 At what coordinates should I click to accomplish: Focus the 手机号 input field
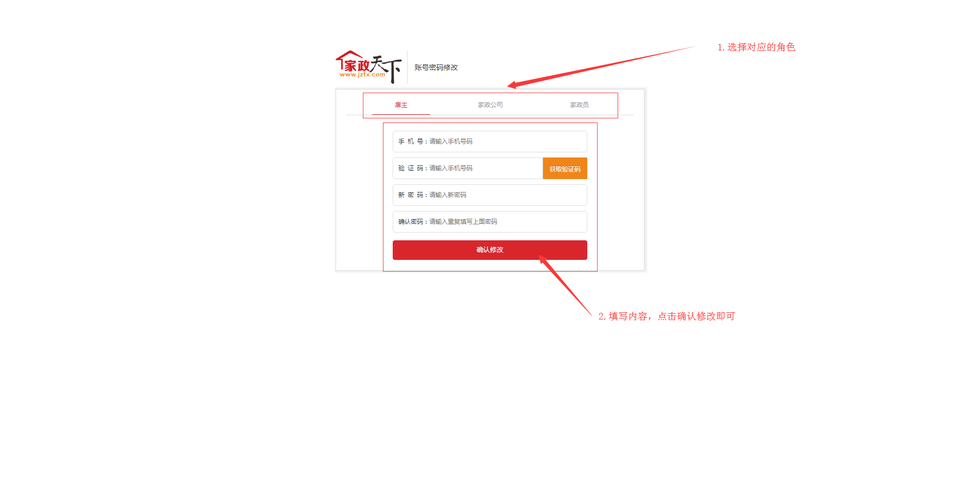pyautogui.click(x=489, y=142)
